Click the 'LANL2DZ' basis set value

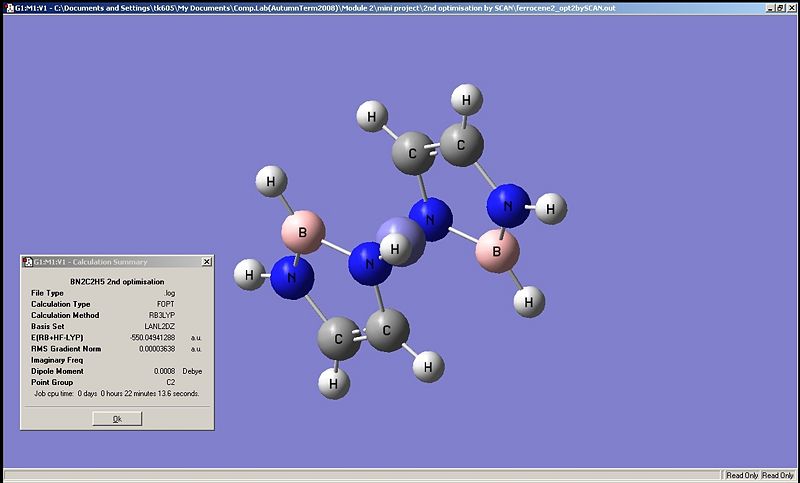pyautogui.click(x=160, y=326)
